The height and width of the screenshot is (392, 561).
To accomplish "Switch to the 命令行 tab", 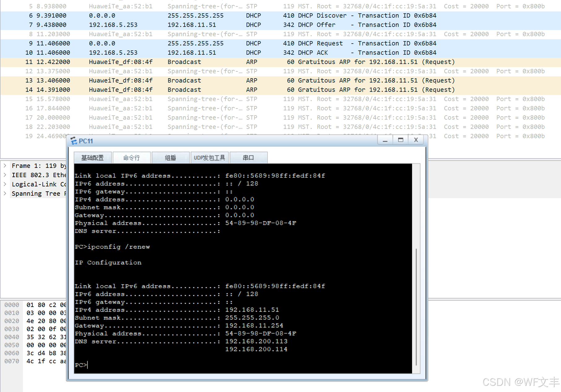I will 131,158.
